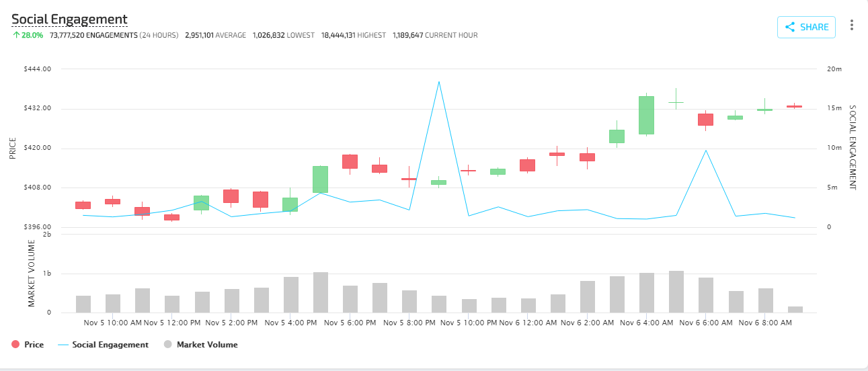
Task: Click the red Price legend circle
Action: pyautogui.click(x=15, y=345)
